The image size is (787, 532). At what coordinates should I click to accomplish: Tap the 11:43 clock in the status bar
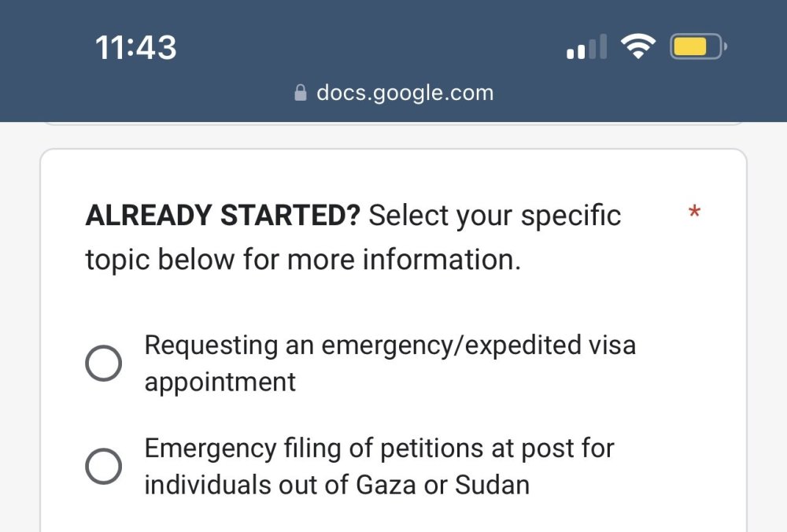[136, 48]
